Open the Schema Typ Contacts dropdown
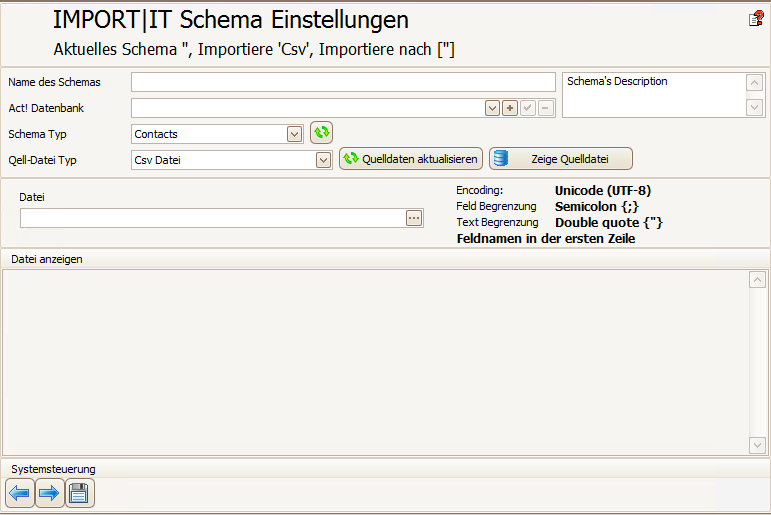The width and height of the screenshot is (771, 515). [294, 134]
